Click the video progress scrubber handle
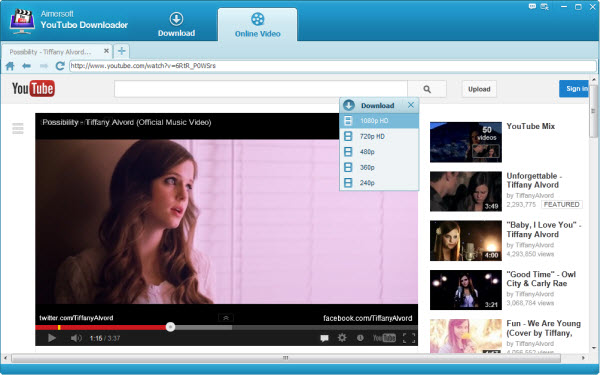This screenshot has width=600, height=375. [x=170, y=327]
